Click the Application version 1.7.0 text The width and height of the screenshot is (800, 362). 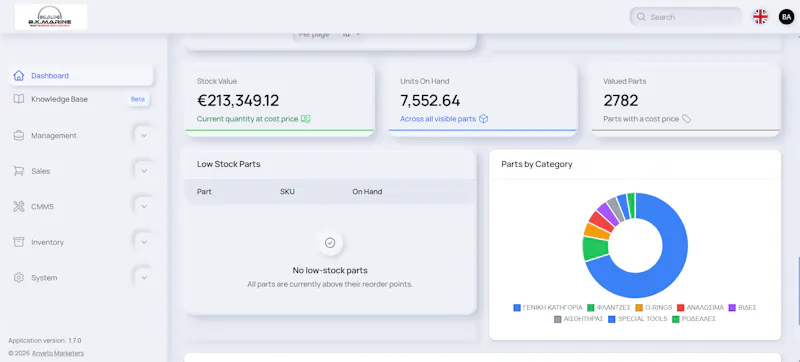point(45,341)
